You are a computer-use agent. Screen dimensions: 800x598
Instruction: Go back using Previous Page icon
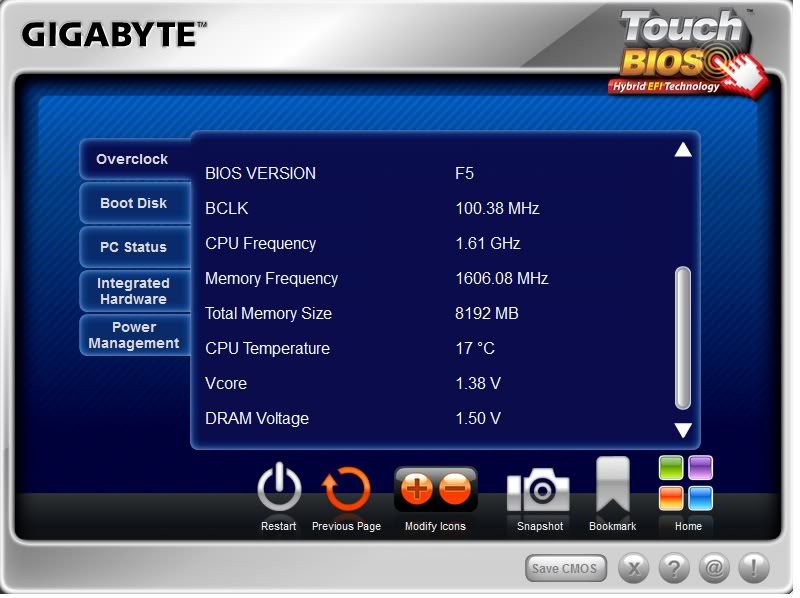tap(346, 490)
